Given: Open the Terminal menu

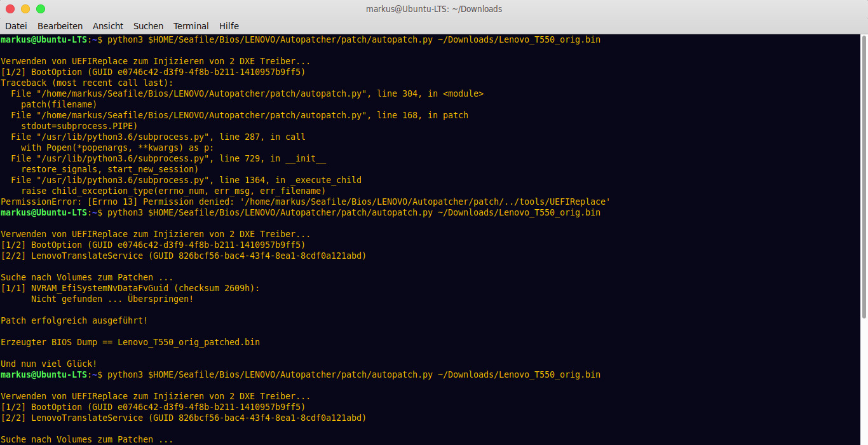Looking at the screenshot, I should click(191, 26).
